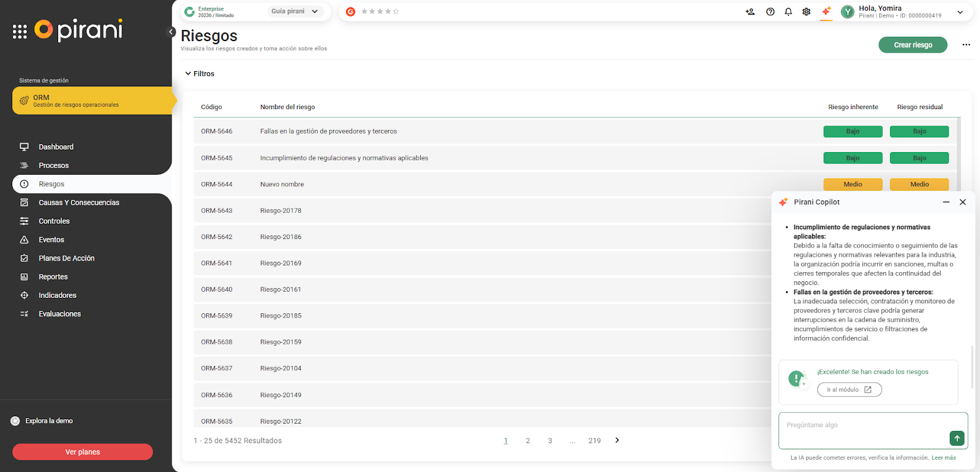Click the add user icon
Screen dimensions: 980x472
point(750,12)
